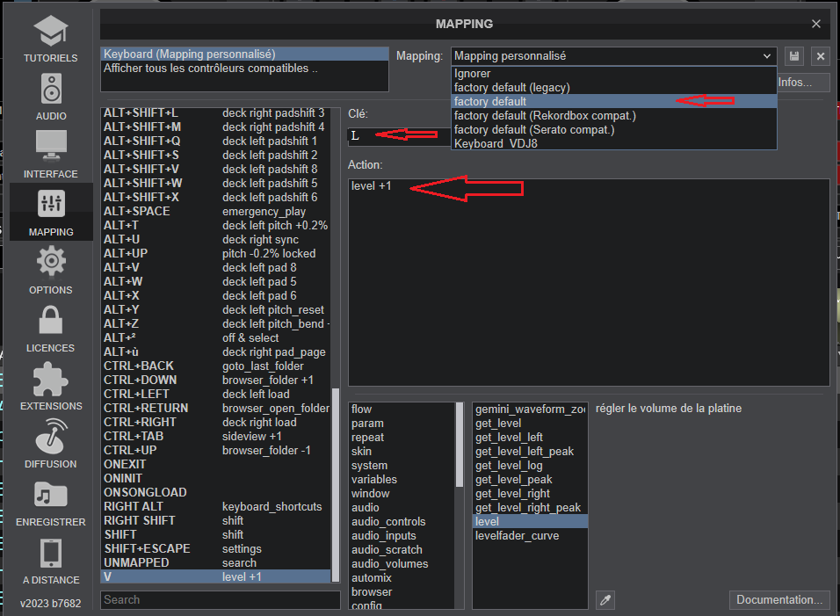Click the action categories scrollbar thumb
The width and height of the screenshot is (840, 616).
(x=460, y=445)
